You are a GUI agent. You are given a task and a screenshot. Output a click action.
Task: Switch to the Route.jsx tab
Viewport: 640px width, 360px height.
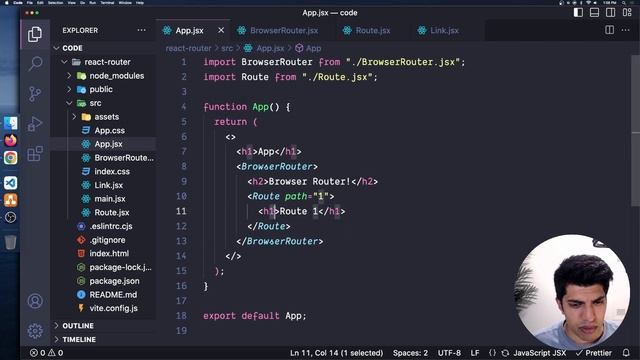pos(373,31)
